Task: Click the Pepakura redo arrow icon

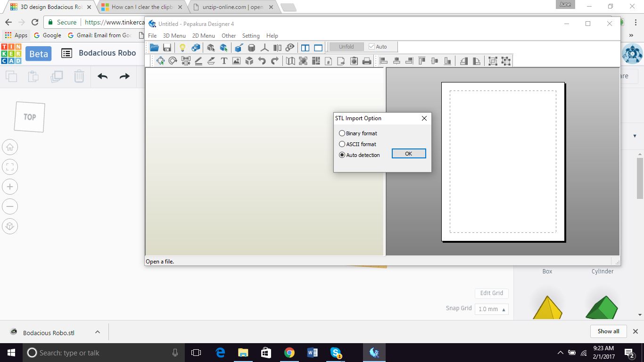Action: (x=275, y=60)
